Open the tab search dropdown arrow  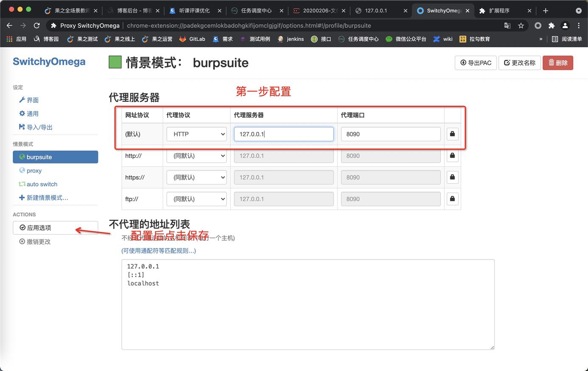579,11
